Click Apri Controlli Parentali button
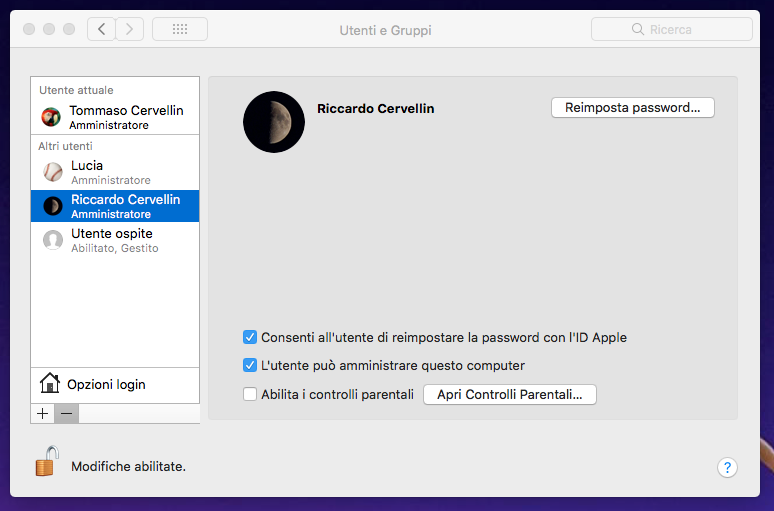Screen dimensions: 774x511 coord(510,394)
